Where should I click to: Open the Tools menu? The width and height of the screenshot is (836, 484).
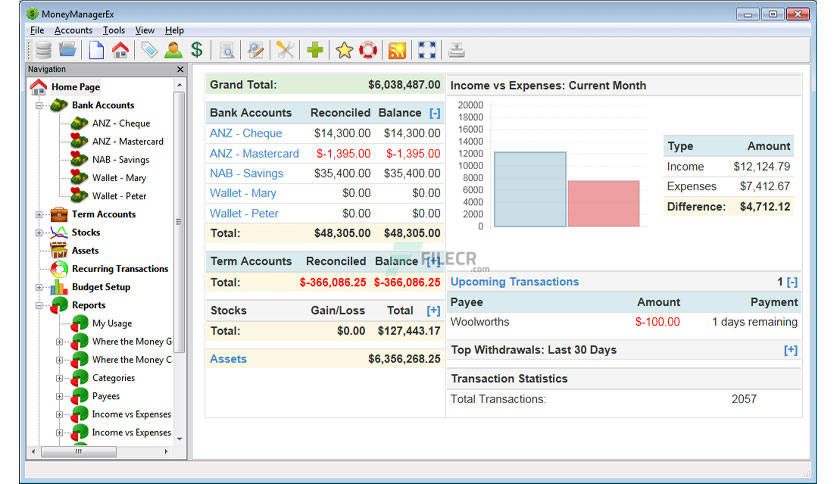(114, 30)
